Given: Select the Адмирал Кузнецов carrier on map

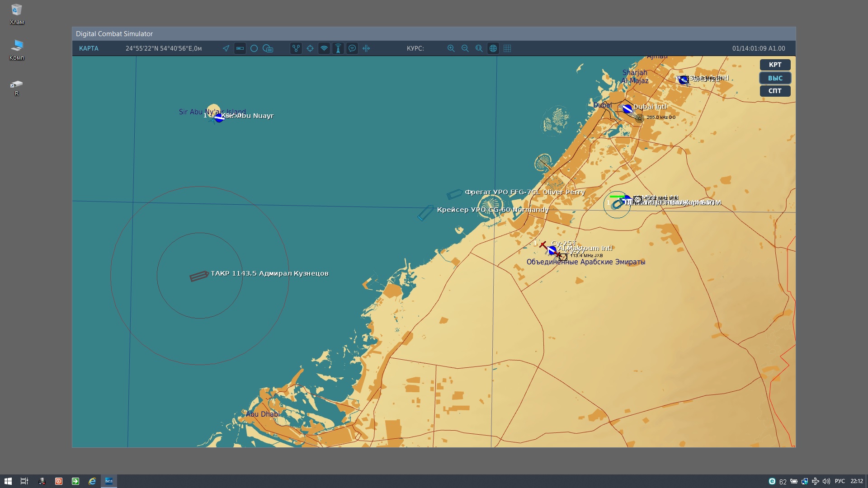Looking at the screenshot, I should pos(199,276).
